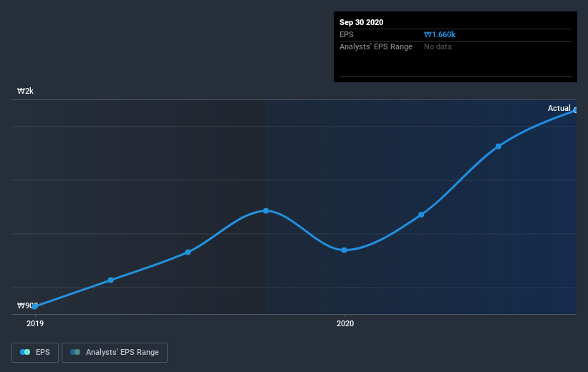
Task: Click the 'Analysts' EPS Range' row label in tooltip
Action: (376, 46)
